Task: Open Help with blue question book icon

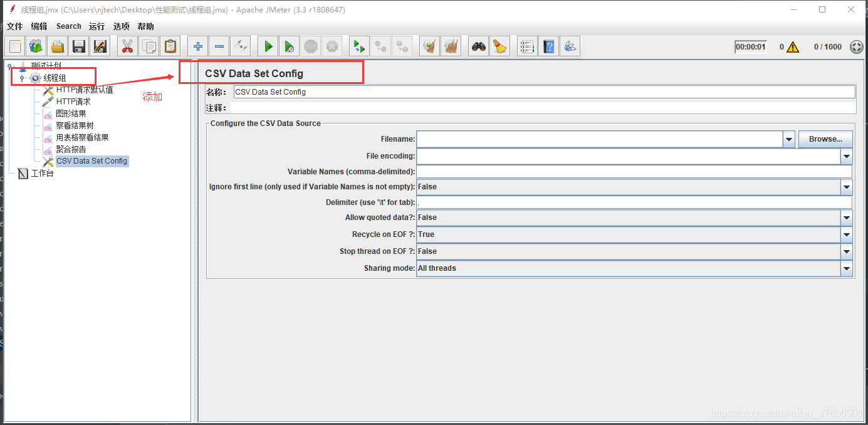Action: pyautogui.click(x=549, y=46)
